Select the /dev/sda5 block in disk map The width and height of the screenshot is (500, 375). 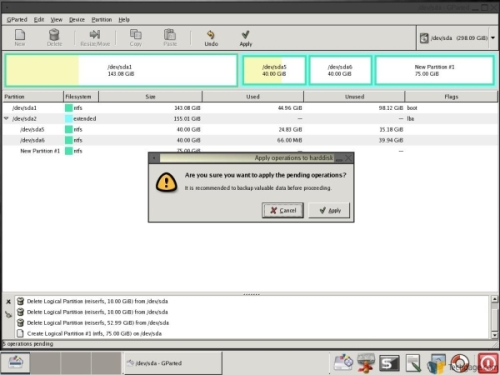click(x=274, y=70)
